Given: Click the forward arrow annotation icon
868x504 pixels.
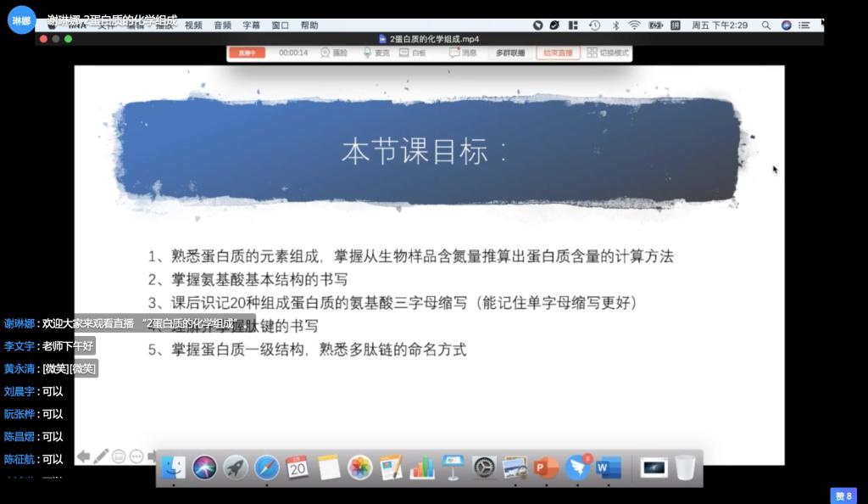Looking at the screenshot, I should 152,456.
